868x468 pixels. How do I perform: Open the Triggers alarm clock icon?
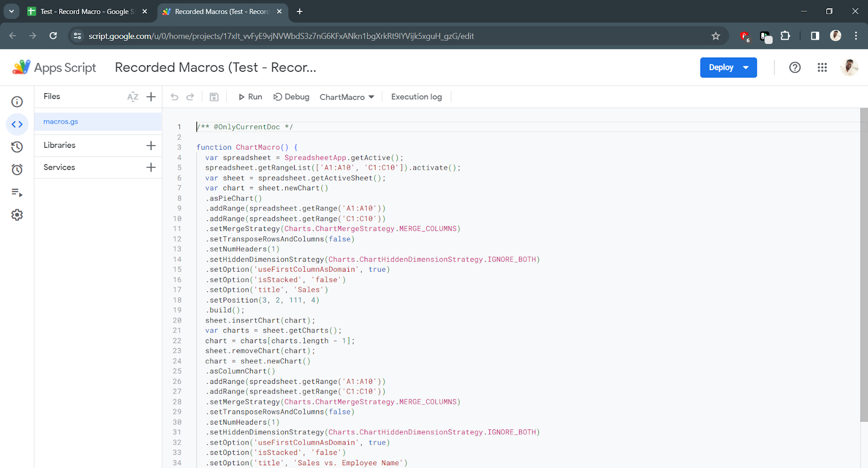17,170
